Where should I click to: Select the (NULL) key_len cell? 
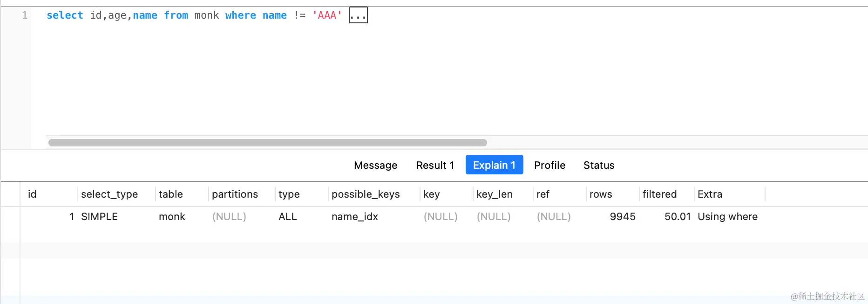pos(494,216)
